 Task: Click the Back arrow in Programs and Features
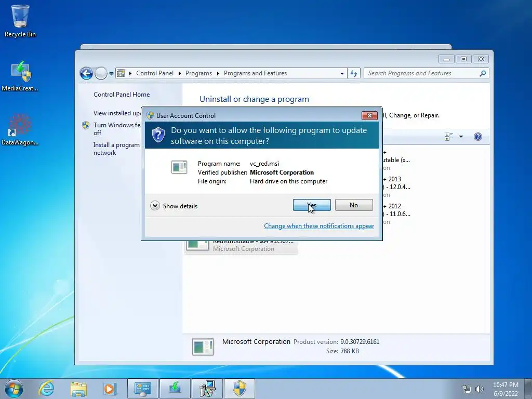86,73
